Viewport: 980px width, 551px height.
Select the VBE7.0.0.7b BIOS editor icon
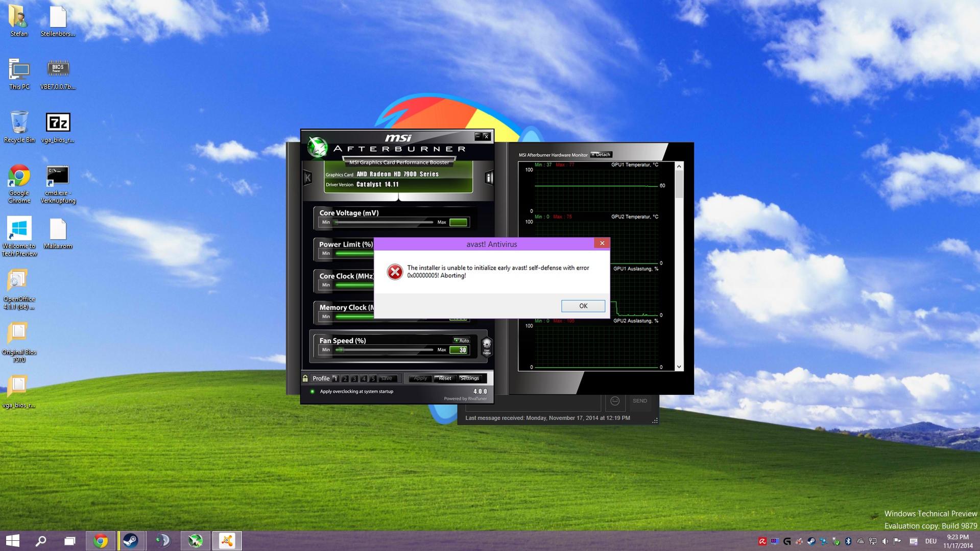[58, 74]
